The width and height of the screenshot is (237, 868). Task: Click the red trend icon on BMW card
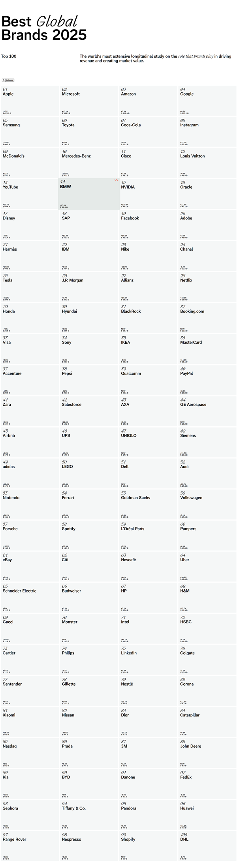[x=116, y=180]
